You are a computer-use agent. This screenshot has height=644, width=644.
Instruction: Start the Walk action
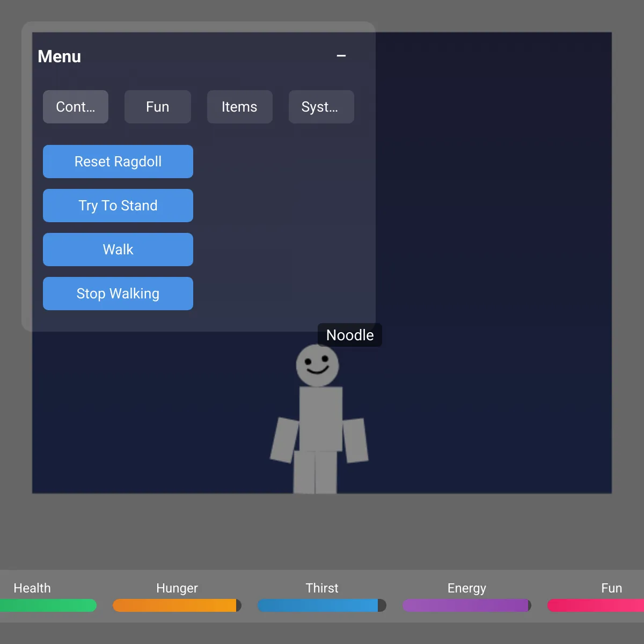pos(118,250)
